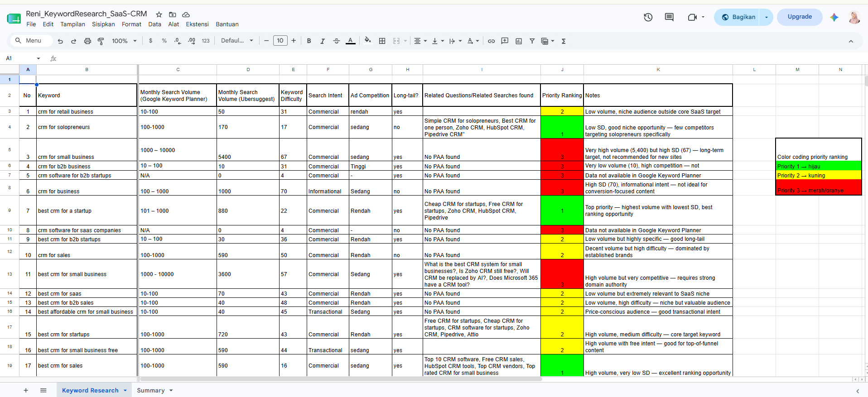Open the Sisipkan menu

[103, 24]
